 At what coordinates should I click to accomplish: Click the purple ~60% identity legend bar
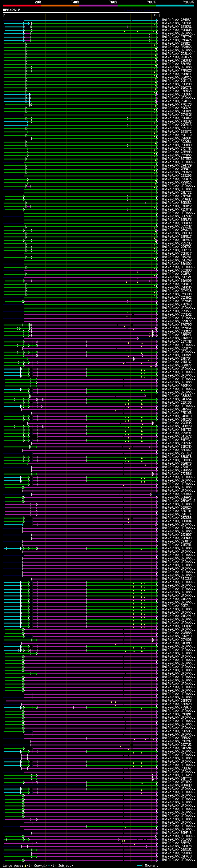(x=98, y=6)
